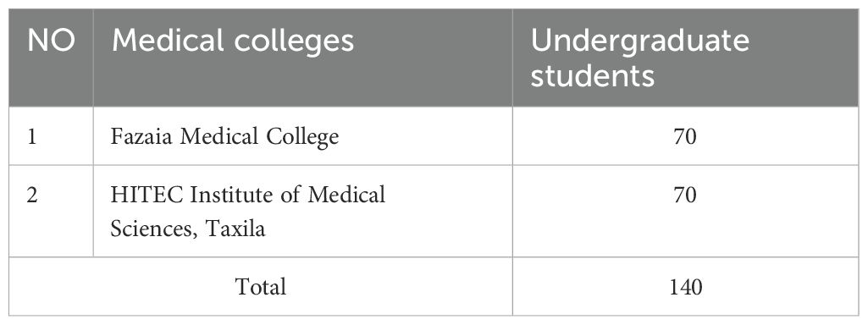Select row number 2 cell

tap(51, 211)
